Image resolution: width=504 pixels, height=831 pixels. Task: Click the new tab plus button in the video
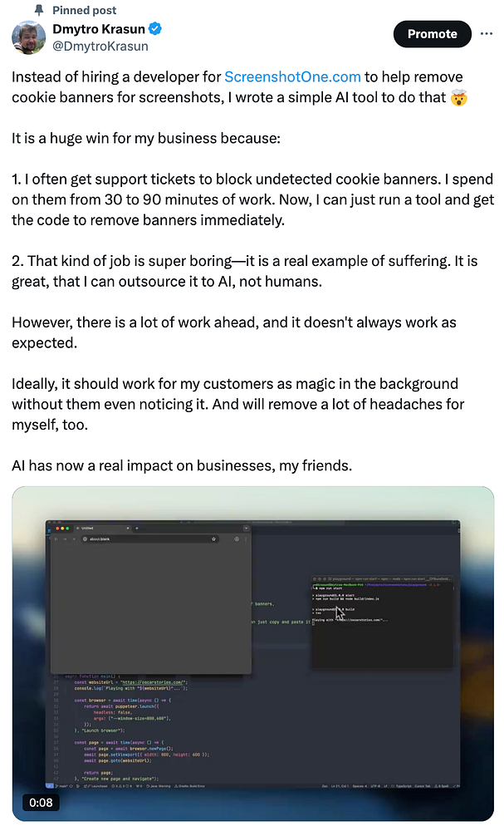click(137, 529)
